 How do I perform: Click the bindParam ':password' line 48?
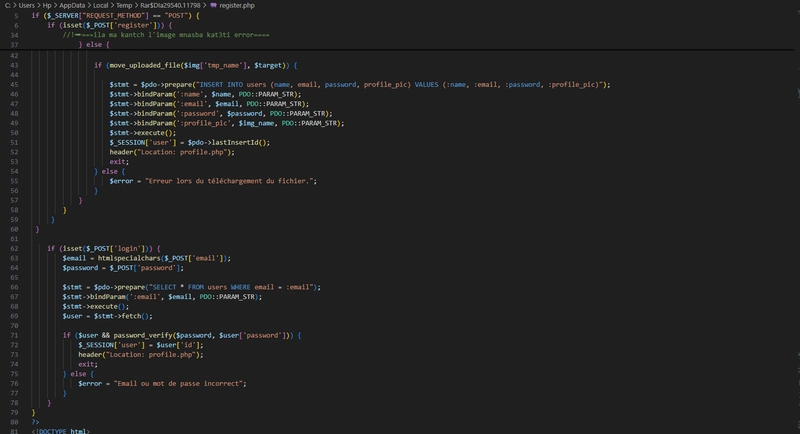(221, 113)
